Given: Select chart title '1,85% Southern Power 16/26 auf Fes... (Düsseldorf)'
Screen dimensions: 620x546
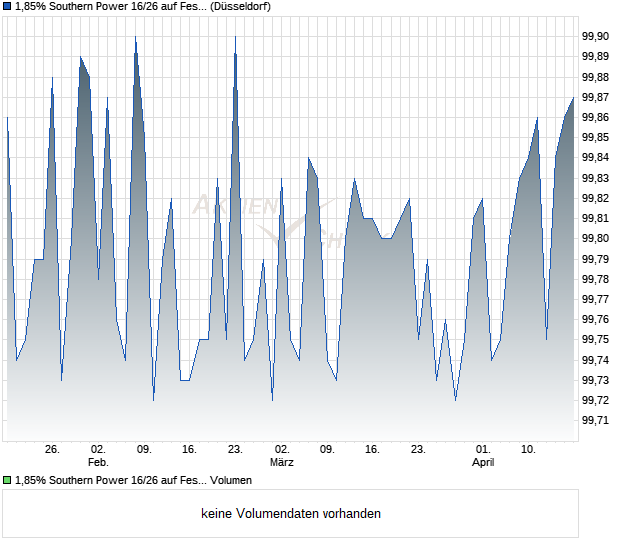Looking at the screenshot, I should (143, 6).
